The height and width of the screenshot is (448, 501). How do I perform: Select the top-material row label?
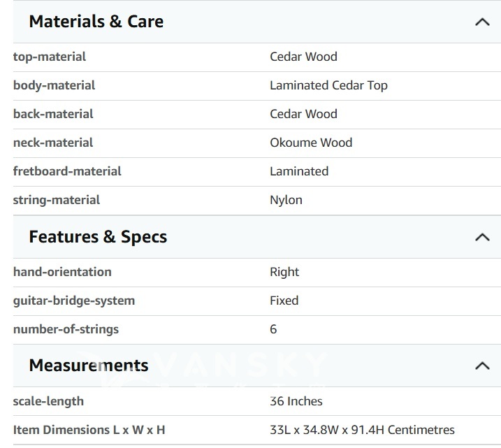click(x=50, y=57)
